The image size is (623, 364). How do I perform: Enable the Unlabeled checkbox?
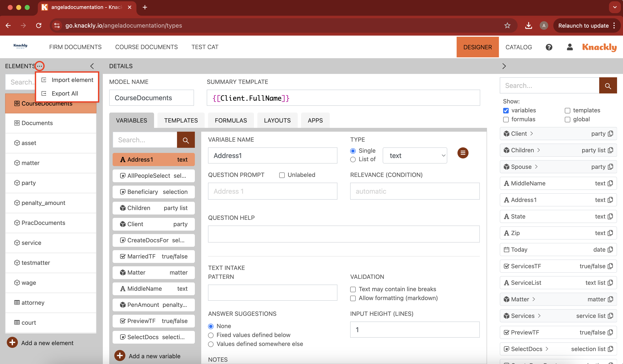(282, 175)
